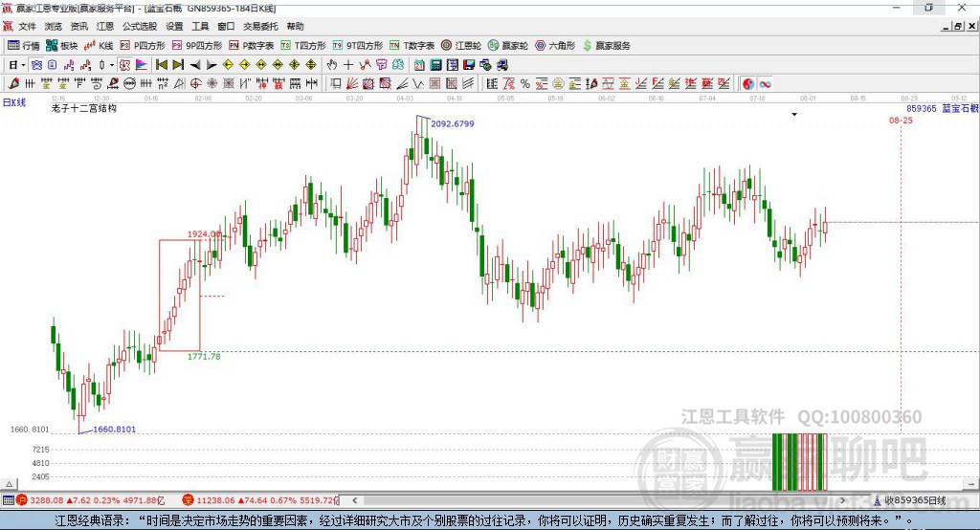Click the horizontal scrollbar right arrow
Viewport: 980px width, 530px height.
[x=842, y=500]
